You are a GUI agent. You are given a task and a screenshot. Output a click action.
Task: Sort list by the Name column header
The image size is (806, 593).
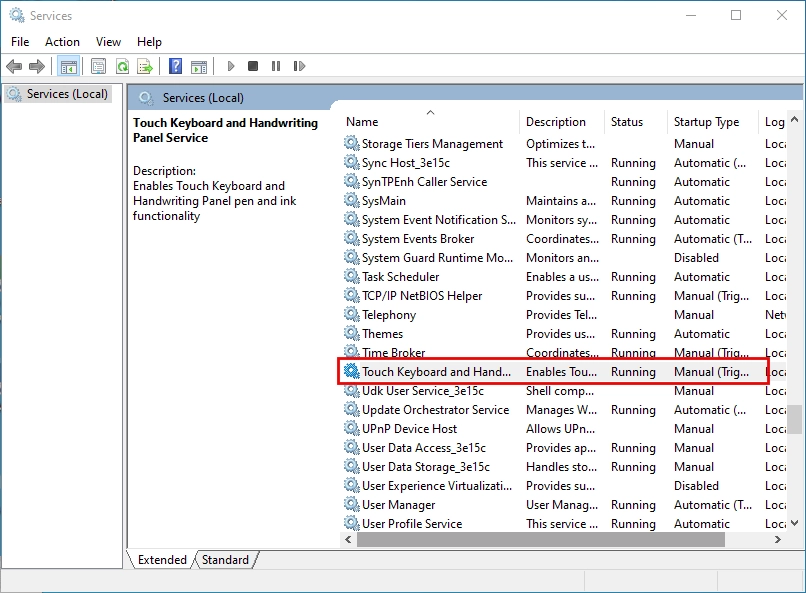(362, 122)
